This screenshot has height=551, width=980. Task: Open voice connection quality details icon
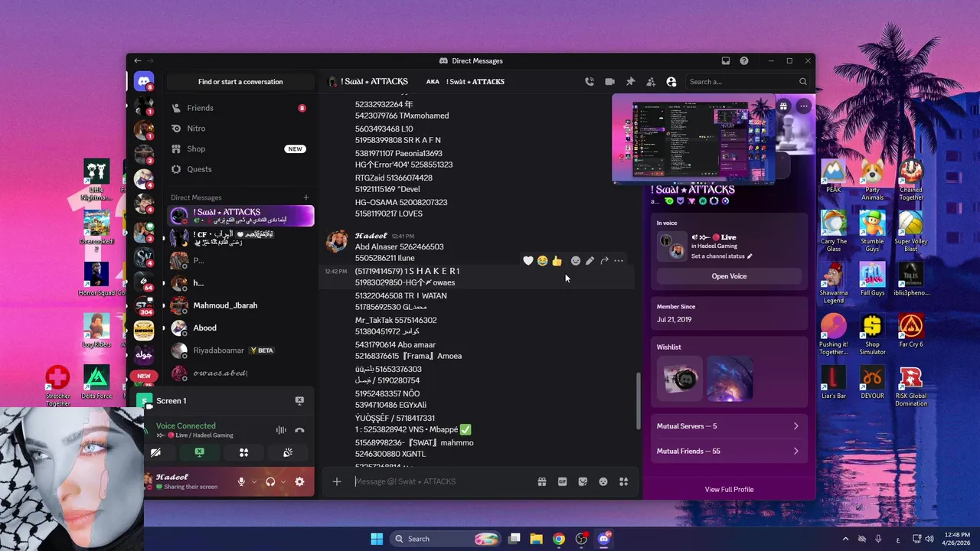tap(281, 430)
